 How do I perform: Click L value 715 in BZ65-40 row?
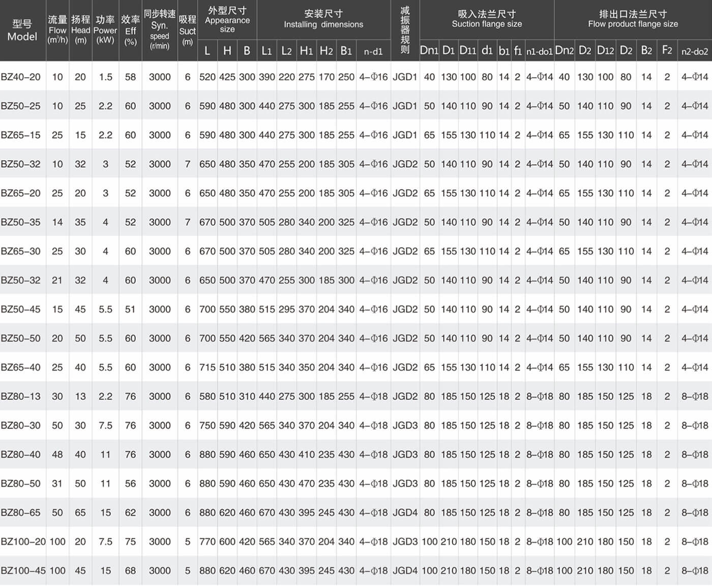click(x=207, y=366)
